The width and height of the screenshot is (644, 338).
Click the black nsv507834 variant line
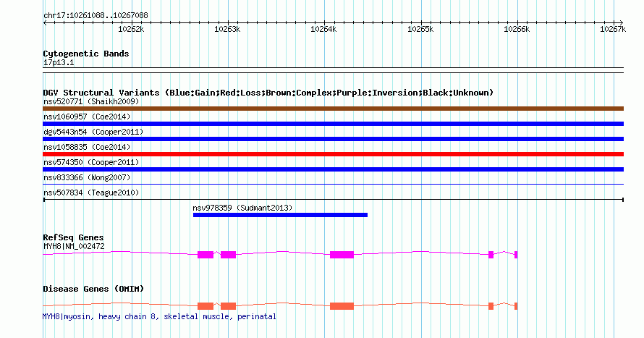[x=333, y=200]
